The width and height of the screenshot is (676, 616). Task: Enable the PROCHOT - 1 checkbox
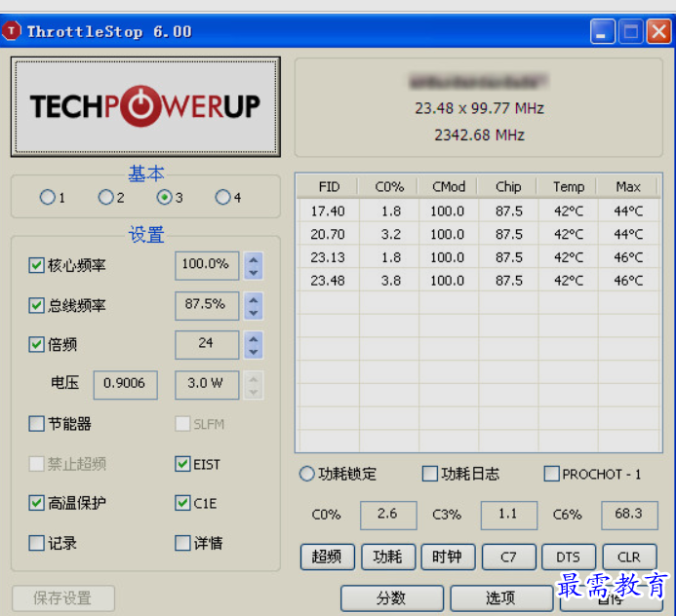click(x=552, y=474)
